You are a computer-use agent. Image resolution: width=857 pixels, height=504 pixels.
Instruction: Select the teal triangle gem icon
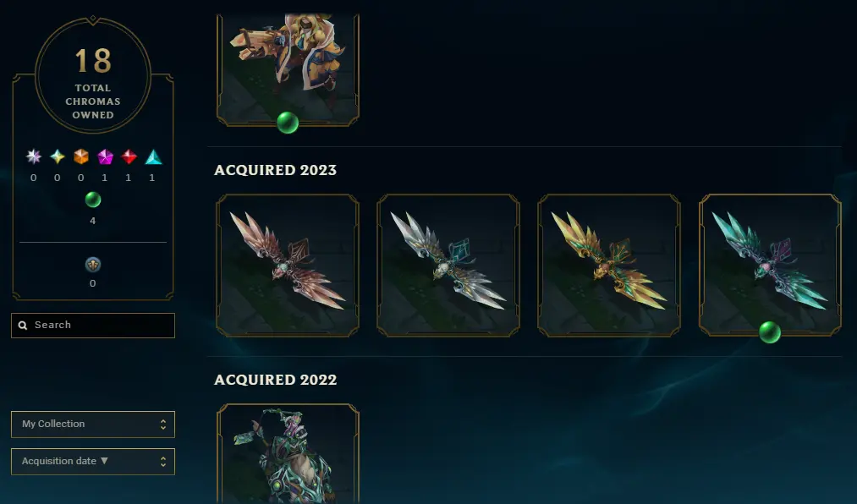[x=153, y=156]
